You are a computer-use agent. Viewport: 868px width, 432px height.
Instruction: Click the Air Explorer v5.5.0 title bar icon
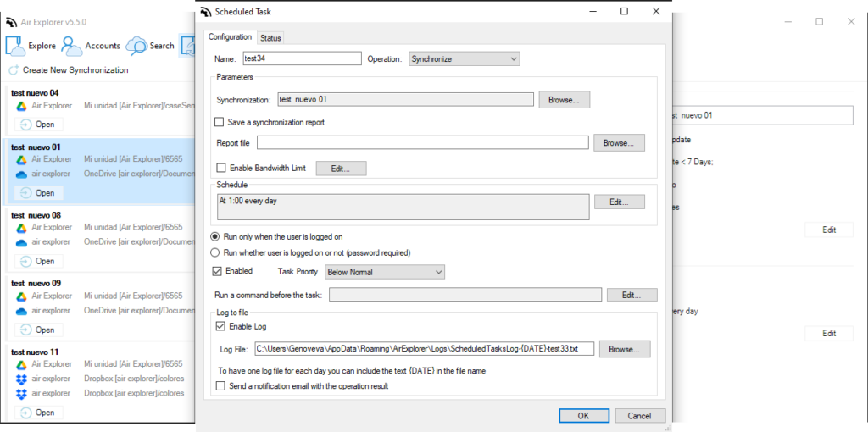[x=11, y=22]
